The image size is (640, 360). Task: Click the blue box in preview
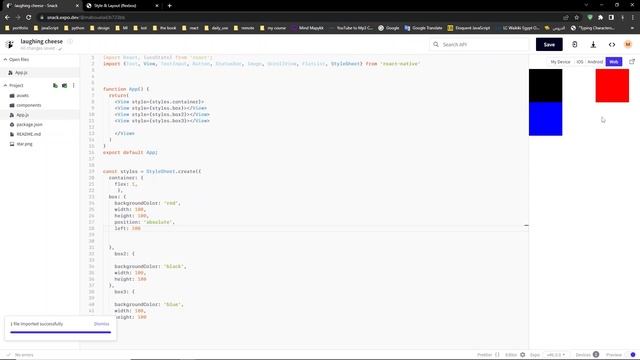point(545,119)
